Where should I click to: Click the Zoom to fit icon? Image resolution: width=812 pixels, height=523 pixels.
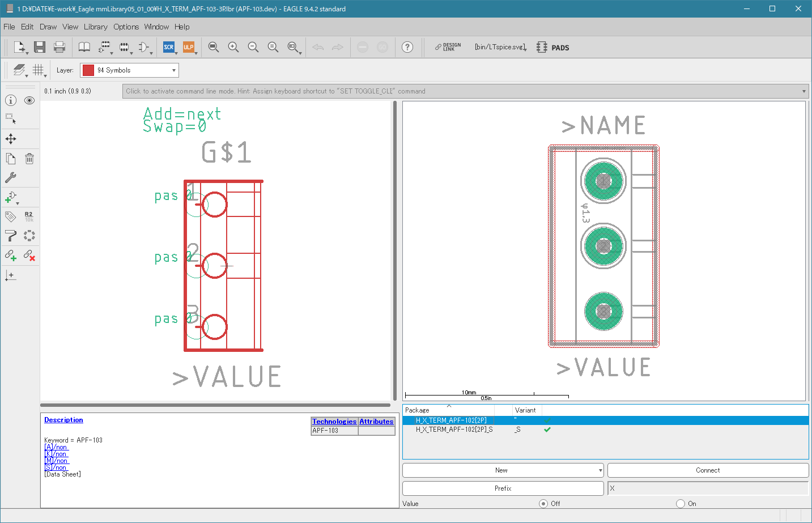click(x=214, y=47)
